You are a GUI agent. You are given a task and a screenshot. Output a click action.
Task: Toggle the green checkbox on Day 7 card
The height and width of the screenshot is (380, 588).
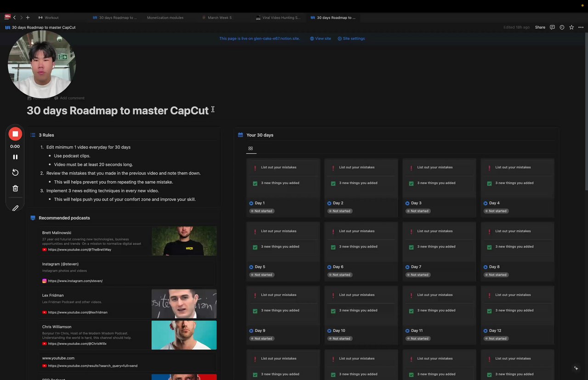click(x=411, y=247)
